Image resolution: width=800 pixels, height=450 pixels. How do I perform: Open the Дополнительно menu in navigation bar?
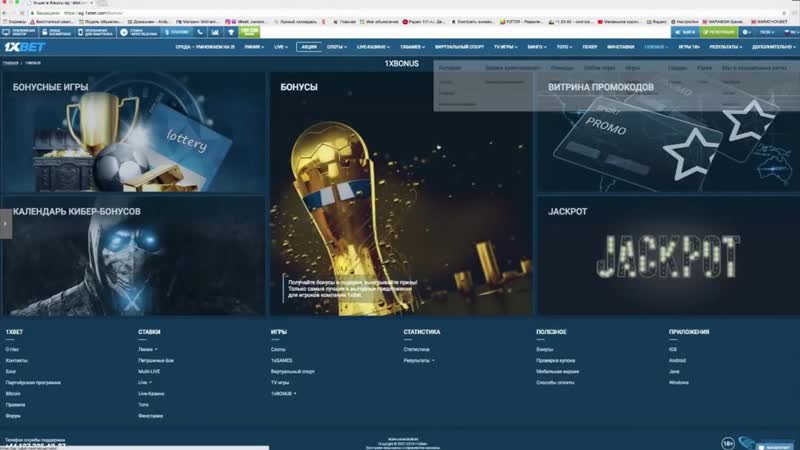pyautogui.click(x=773, y=47)
